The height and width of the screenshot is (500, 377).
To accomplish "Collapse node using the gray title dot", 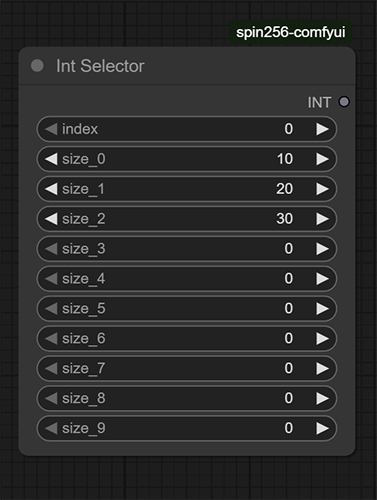I will 37,66.
